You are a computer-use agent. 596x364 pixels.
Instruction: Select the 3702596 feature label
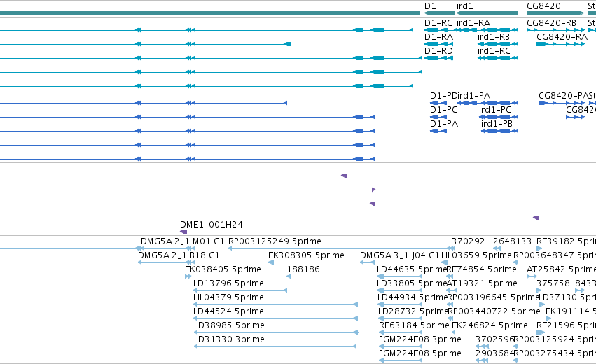pos(494,339)
